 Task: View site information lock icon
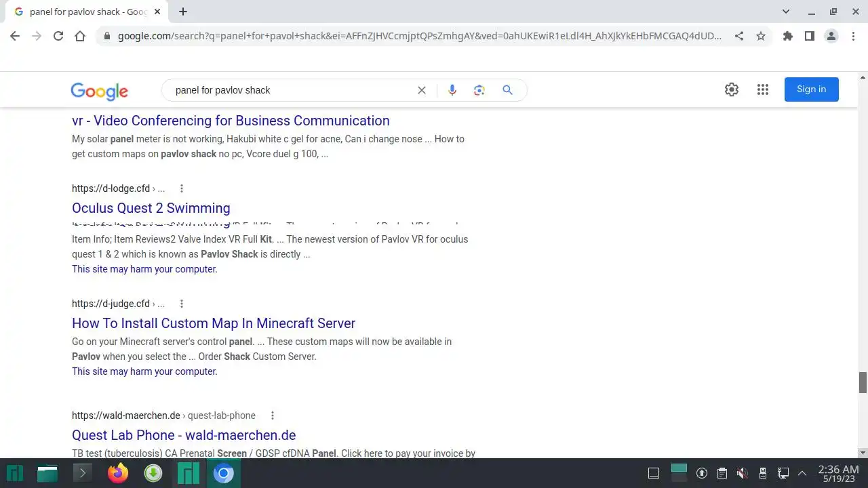pyautogui.click(x=106, y=36)
